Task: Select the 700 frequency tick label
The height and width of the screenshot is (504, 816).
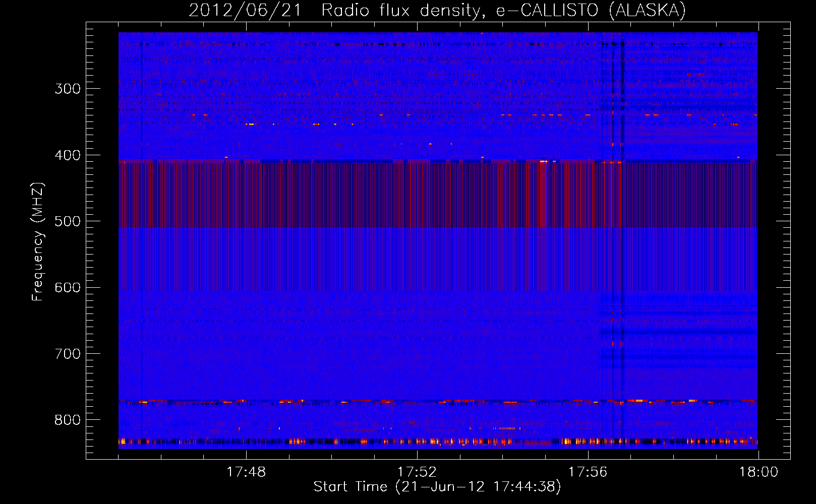Action: 68,354
